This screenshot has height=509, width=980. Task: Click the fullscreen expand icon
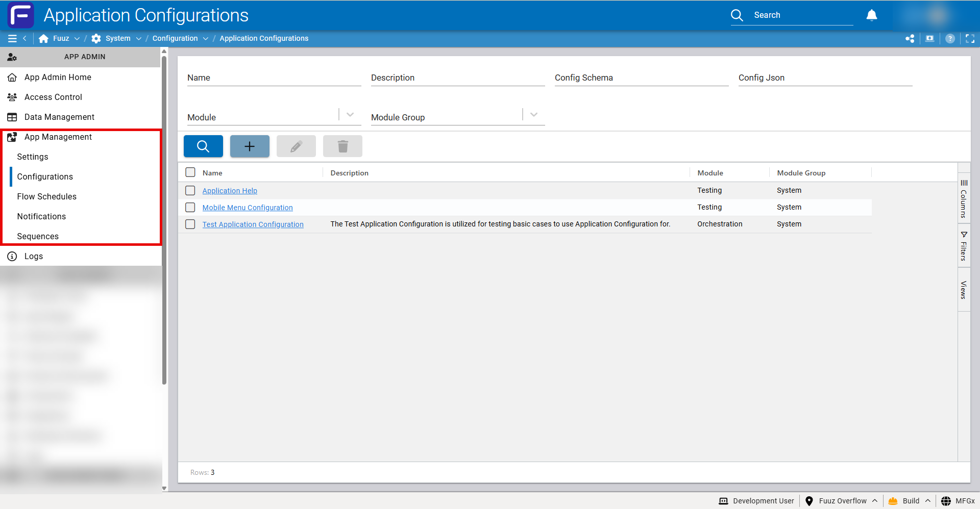[970, 39]
